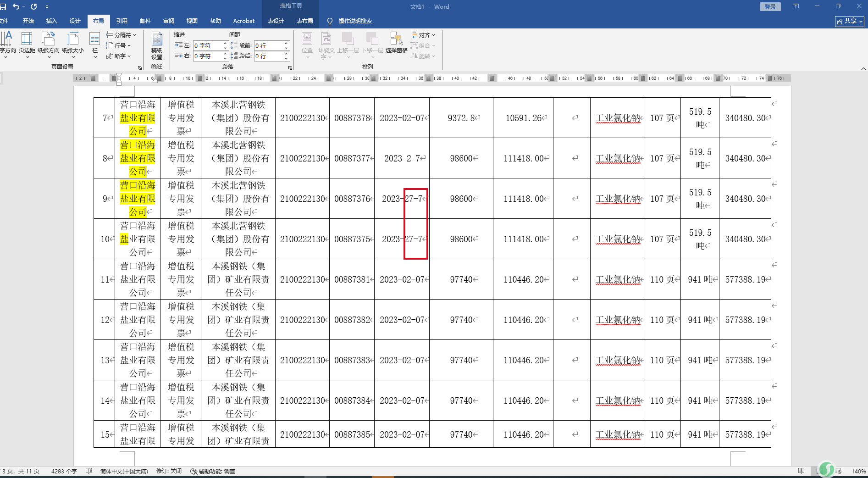Screen dimensions: 868x478
Task: Expand the 分隔符 breaks dropdown
Action: click(x=121, y=35)
